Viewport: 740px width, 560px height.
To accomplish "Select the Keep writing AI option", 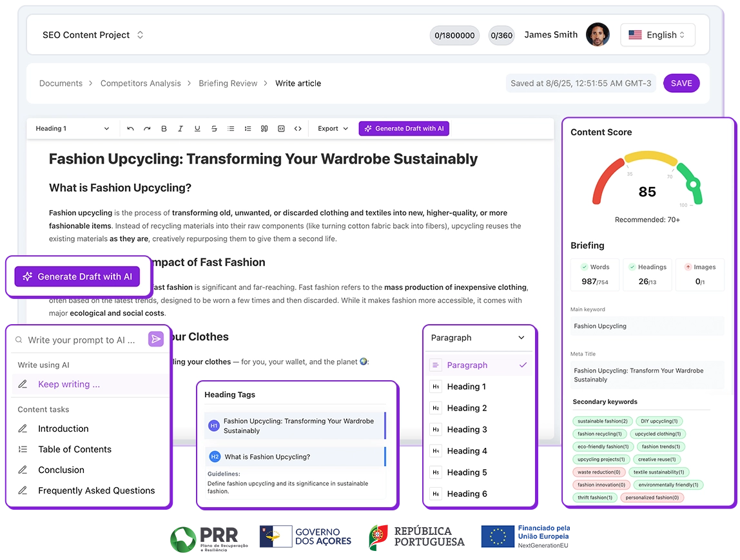I will coord(69,384).
